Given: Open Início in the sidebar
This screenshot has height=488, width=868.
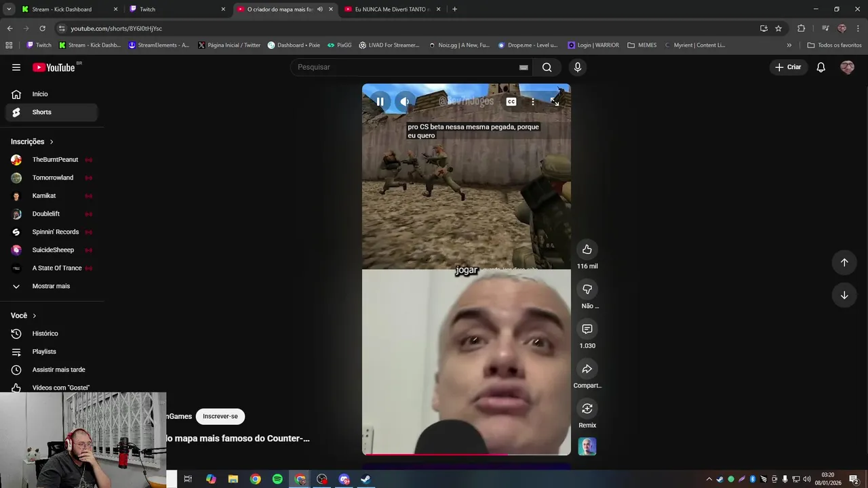Looking at the screenshot, I should tap(52, 94).
